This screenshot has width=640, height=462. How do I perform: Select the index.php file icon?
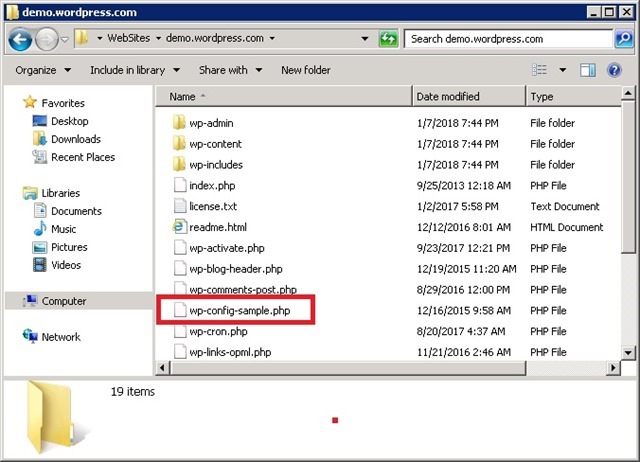pyautogui.click(x=180, y=185)
